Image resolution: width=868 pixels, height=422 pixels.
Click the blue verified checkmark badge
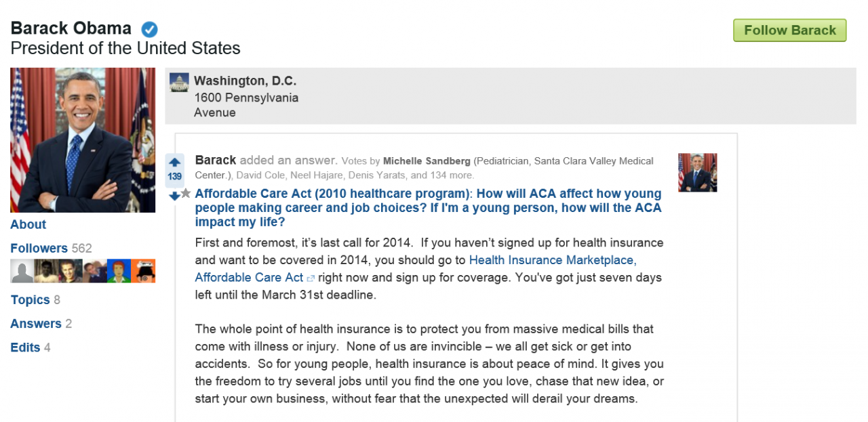tap(149, 29)
